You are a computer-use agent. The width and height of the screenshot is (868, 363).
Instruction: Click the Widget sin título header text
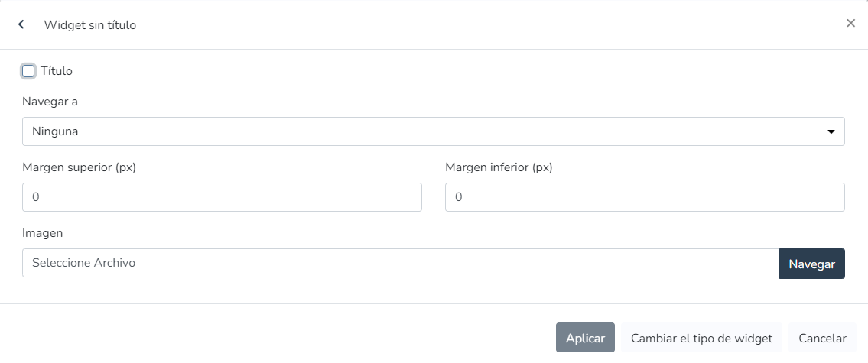90,24
